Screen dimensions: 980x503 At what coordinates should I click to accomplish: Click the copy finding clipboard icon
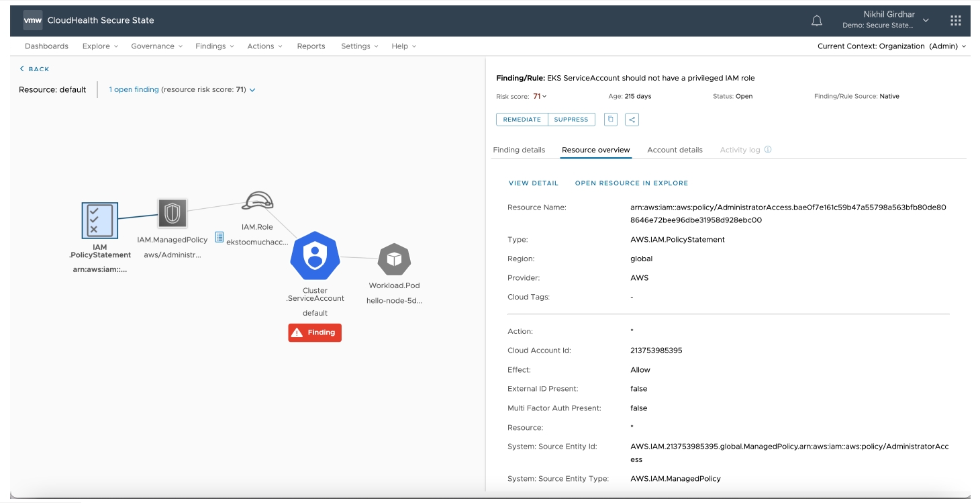click(610, 120)
